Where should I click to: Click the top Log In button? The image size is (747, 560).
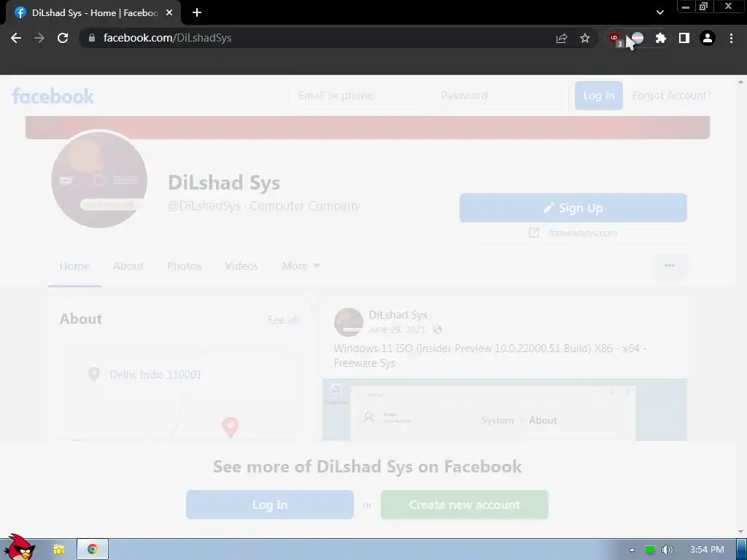(x=599, y=96)
